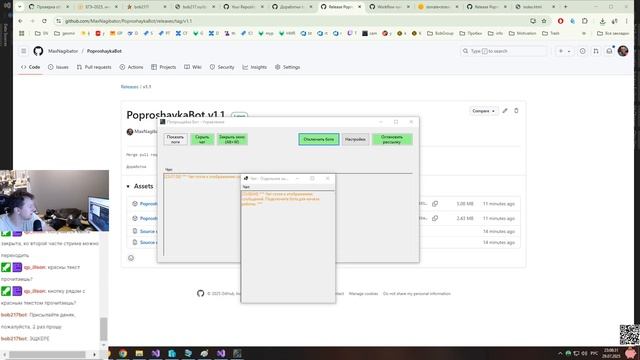
Task: Open the Issues inbox icon in header
Action: [x=582, y=51]
